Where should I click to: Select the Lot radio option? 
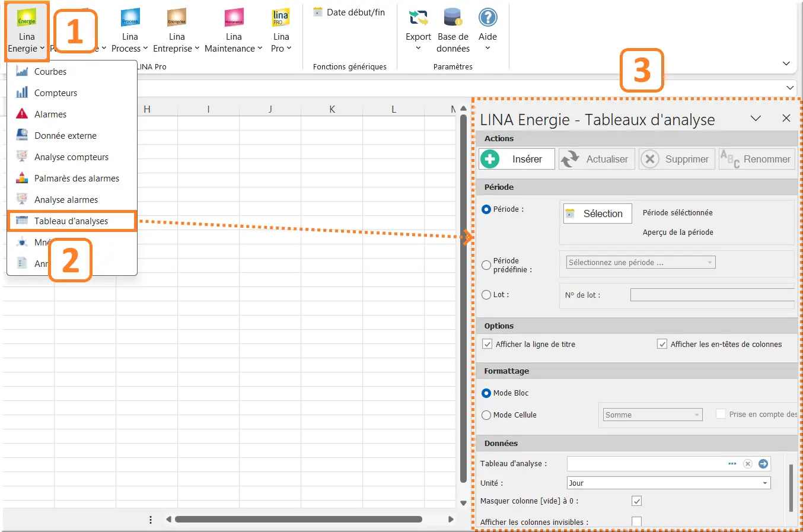coord(486,295)
